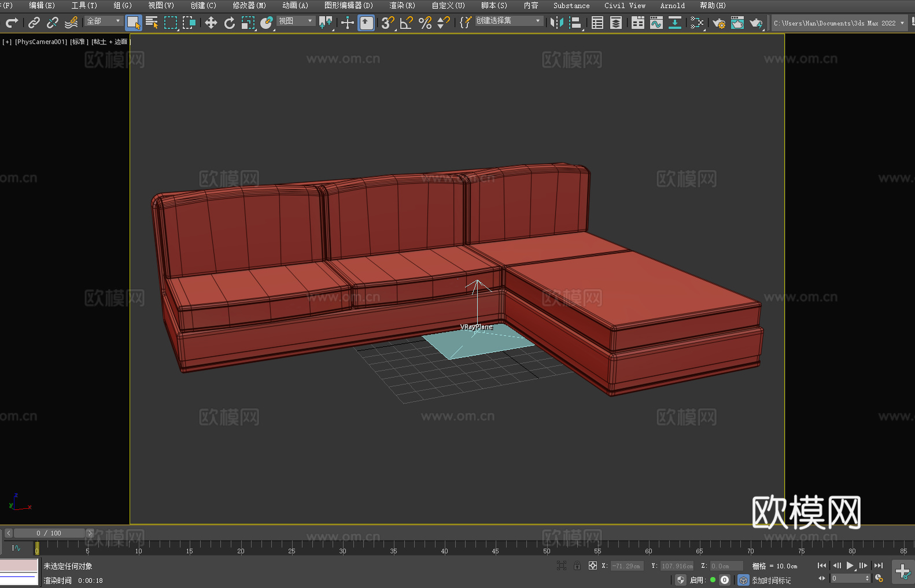Go to the end frame button
The height and width of the screenshot is (588, 915).
click(x=879, y=565)
